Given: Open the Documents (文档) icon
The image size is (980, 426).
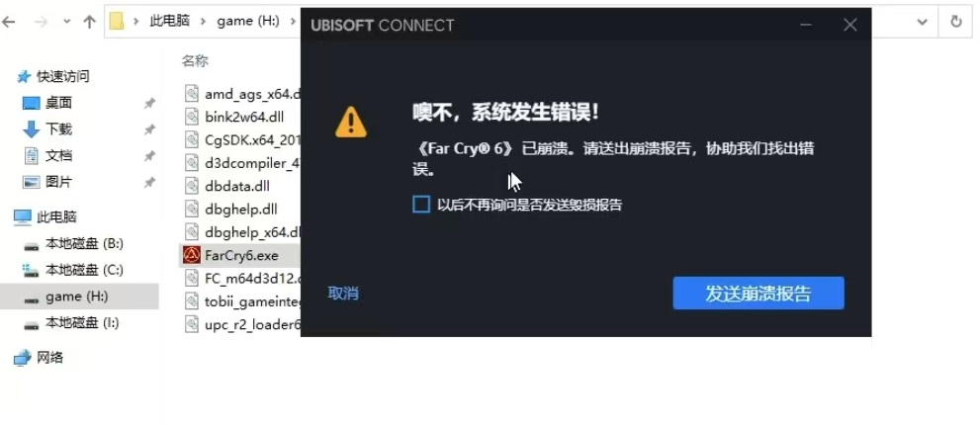Looking at the screenshot, I should pyautogui.click(x=32, y=155).
